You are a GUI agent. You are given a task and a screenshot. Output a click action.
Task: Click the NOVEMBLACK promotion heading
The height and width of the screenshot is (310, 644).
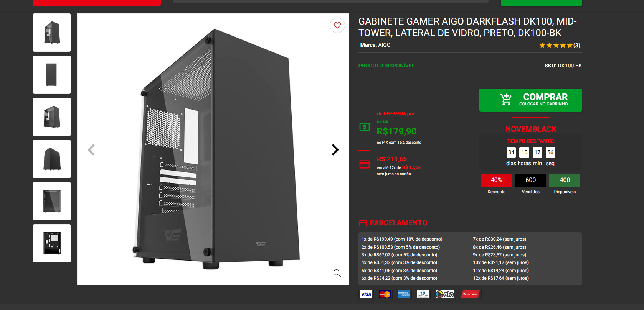click(x=531, y=129)
